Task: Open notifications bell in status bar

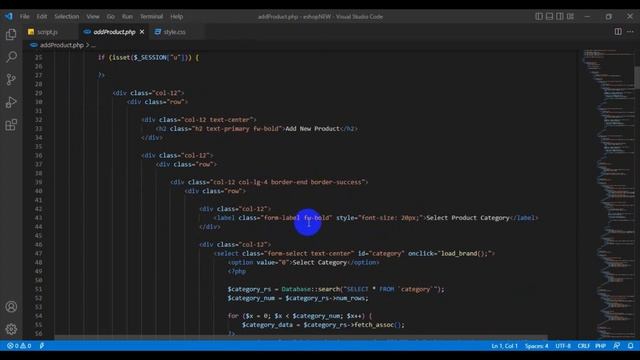Action: (x=631, y=346)
